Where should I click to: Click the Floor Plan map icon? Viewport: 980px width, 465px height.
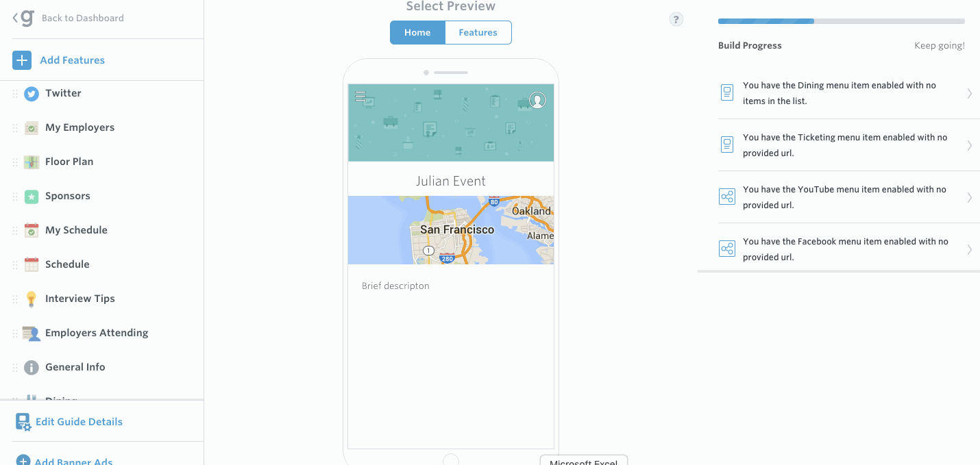32,162
